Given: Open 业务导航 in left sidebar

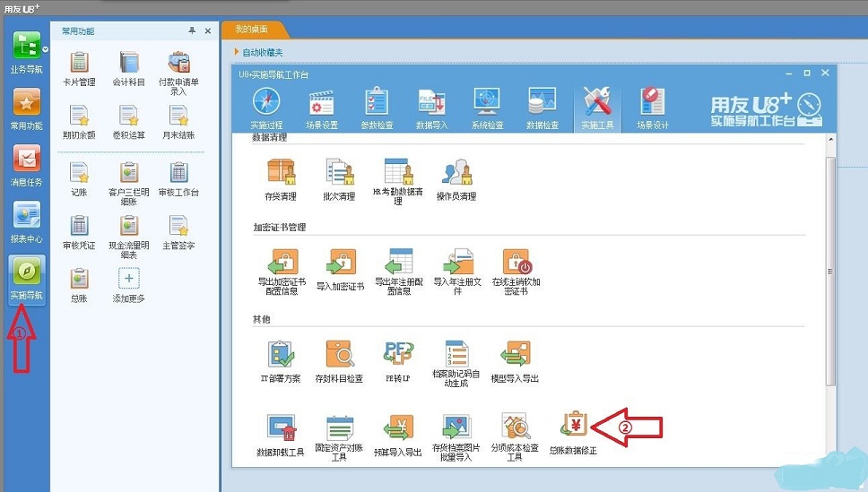Looking at the screenshot, I should pyautogui.click(x=26, y=53).
